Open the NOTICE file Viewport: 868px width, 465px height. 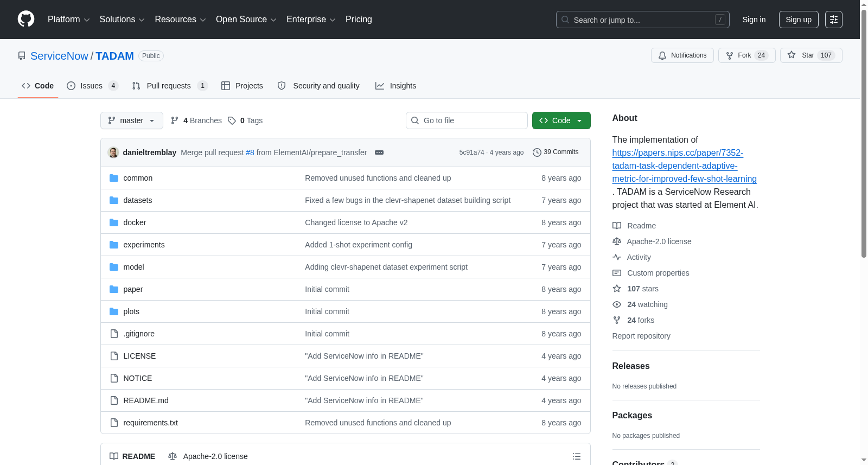click(x=138, y=378)
